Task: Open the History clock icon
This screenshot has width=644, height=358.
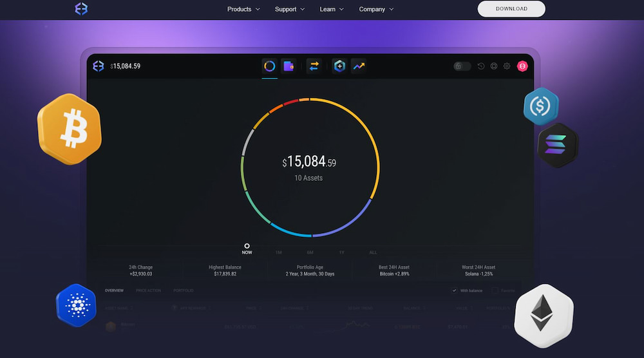Action: click(480, 66)
